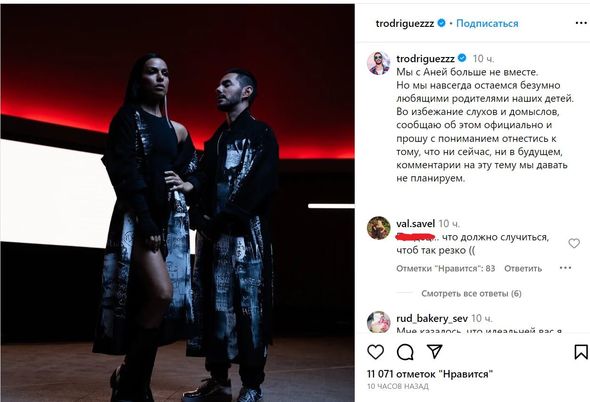Click the trodriguezzz avatar beside the caption

pyautogui.click(x=379, y=63)
